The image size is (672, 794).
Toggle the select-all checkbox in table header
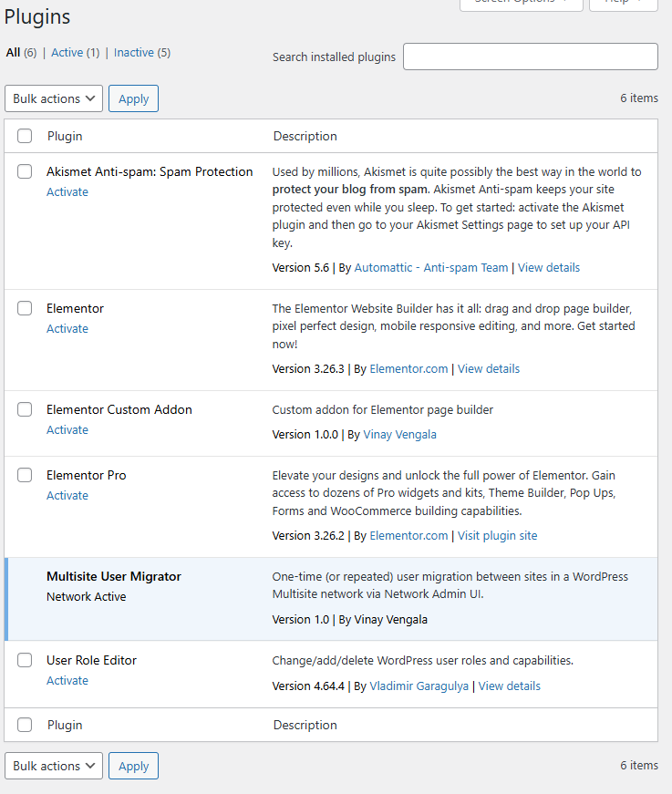25,137
